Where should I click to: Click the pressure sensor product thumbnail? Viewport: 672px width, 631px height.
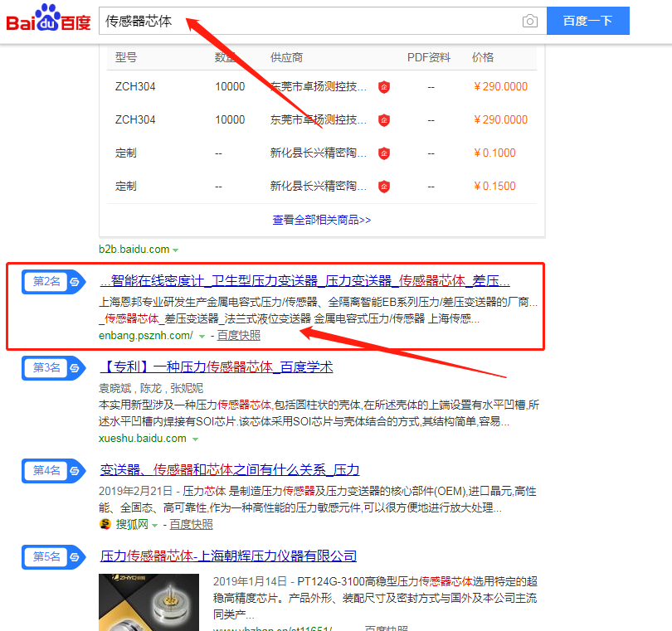click(149, 597)
